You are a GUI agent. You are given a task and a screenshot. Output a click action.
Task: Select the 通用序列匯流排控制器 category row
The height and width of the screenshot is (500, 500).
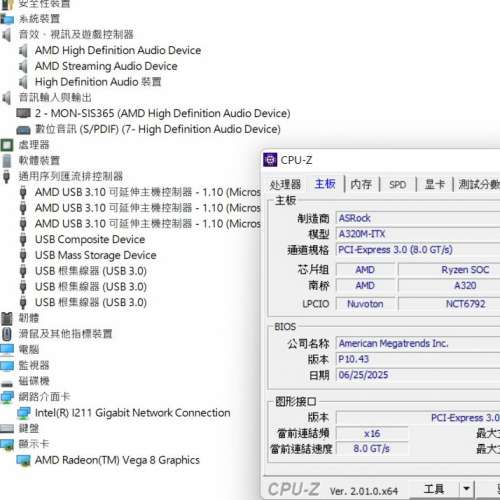(x=71, y=176)
